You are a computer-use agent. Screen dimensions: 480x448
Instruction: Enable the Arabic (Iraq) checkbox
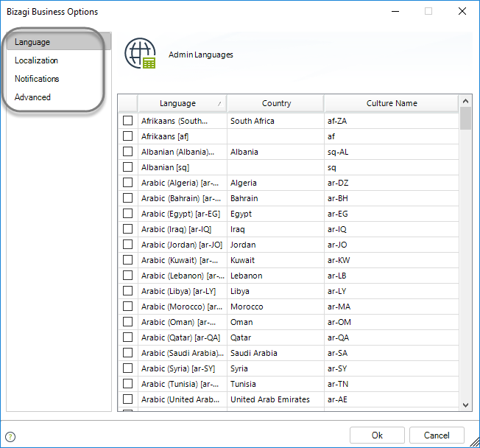pyautogui.click(x=127, y=229)
